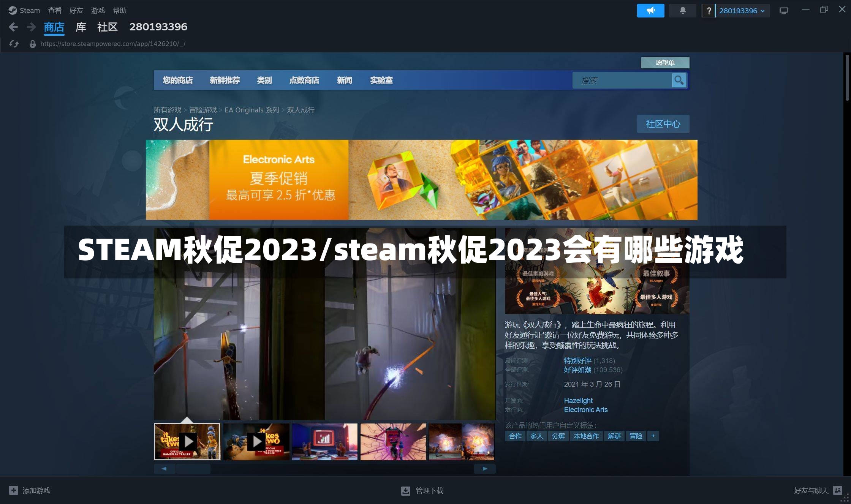Open the Electronic Arts 夏季促销 banner
851x504 pixels.
(x=422, y=180)
